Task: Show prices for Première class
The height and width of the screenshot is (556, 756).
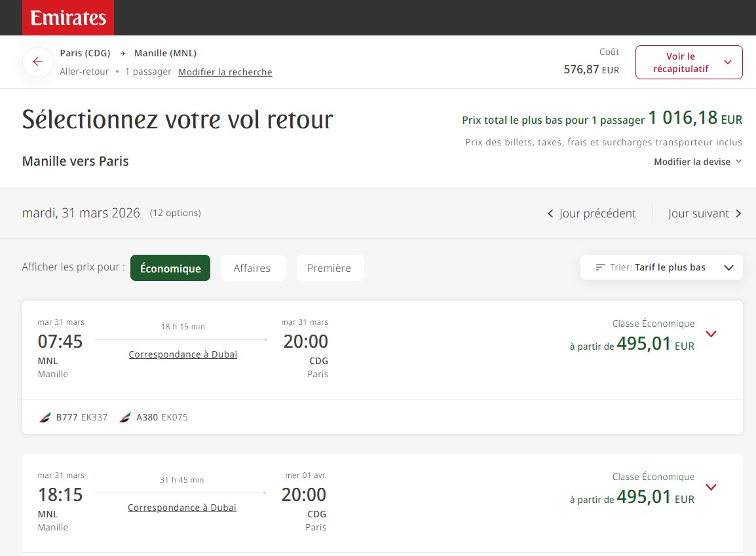Action: [329, 268]
